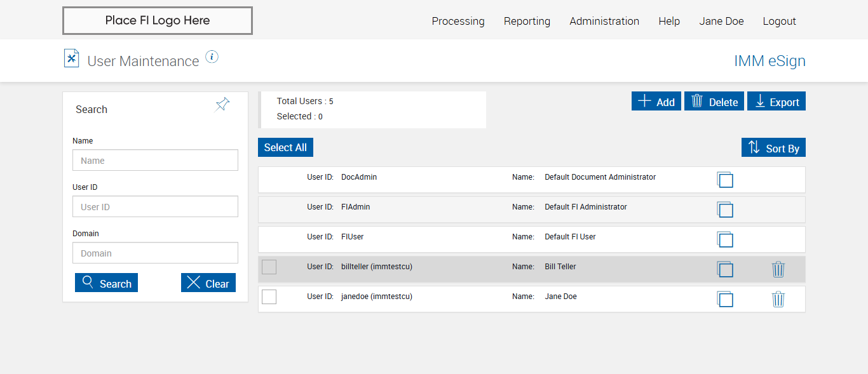The height and width of the screenshot is (374, 868).
Task: Open the Sort By options
Action: coord(773,148)
